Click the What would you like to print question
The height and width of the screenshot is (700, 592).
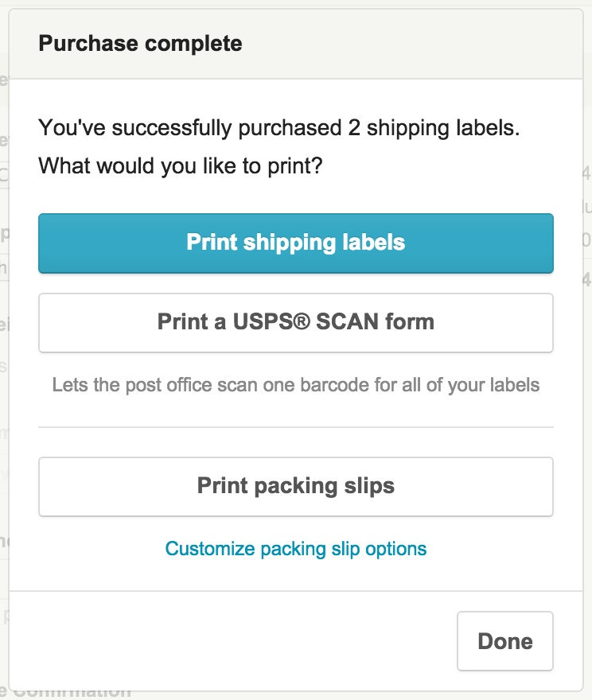coord(181,166)
